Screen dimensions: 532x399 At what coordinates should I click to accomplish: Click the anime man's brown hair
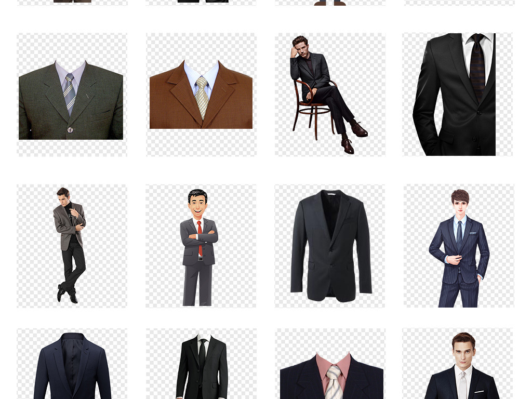[x=460, y=195]
